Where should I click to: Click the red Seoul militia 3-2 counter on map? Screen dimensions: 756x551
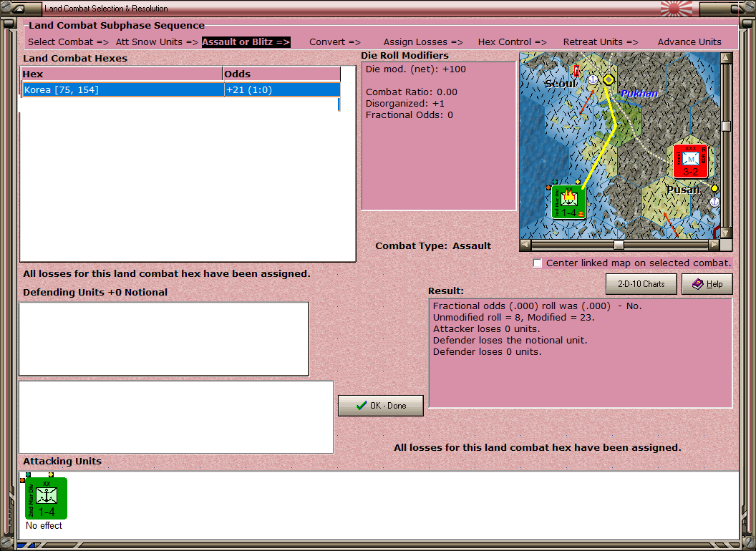[690, 161]
